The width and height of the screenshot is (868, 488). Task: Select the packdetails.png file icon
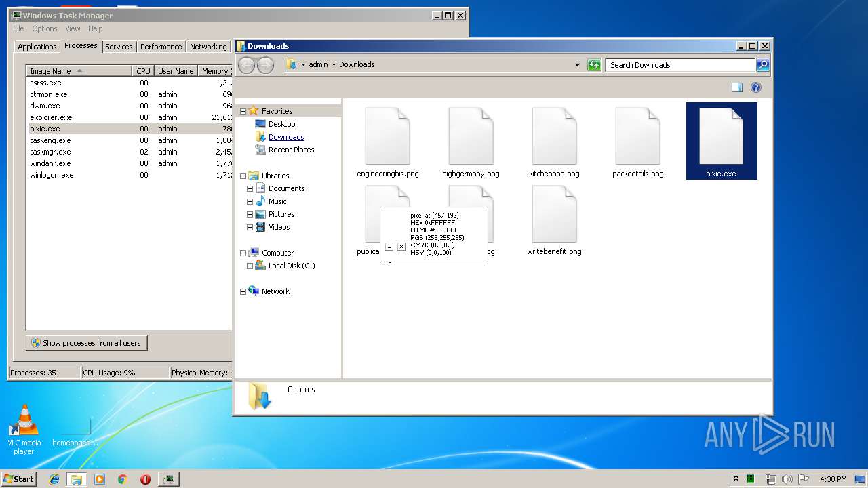coord(637,136)
